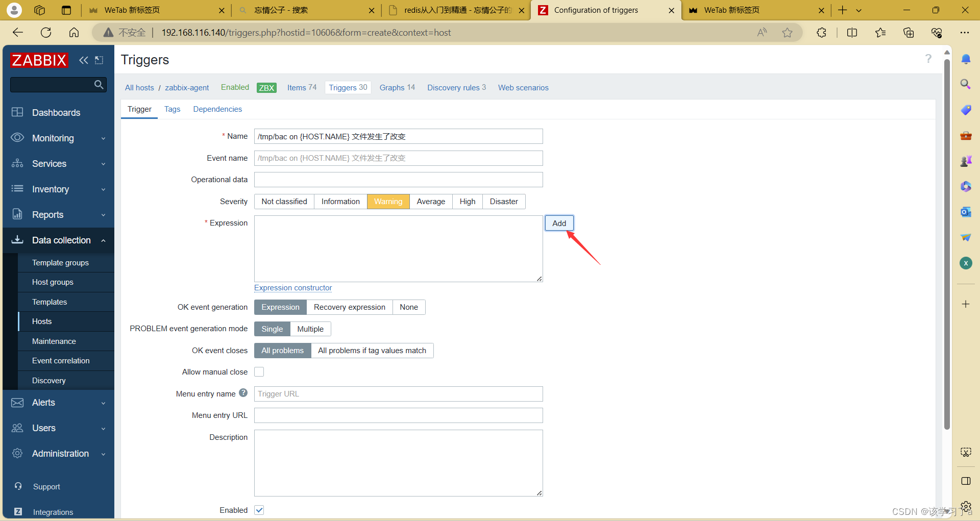Open Menu entry name help hint icon
This screenshot has width=980, height=521.
tap(243, 393)
